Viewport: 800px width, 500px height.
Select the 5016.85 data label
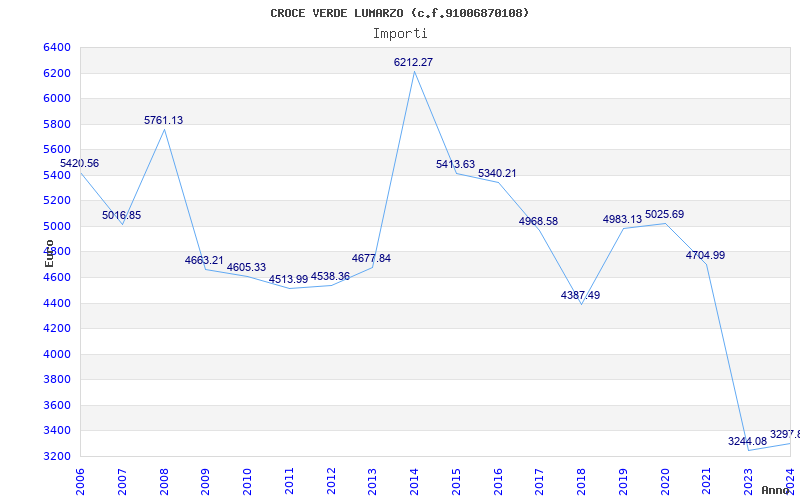[x=121, y=215]
